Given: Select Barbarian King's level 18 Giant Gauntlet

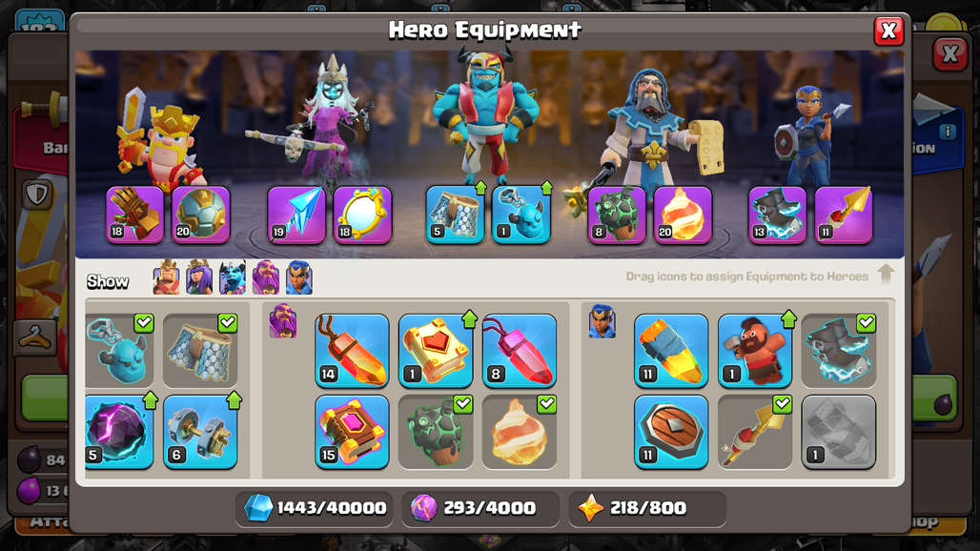Looking at the screenshot, I should coord(135,214).
